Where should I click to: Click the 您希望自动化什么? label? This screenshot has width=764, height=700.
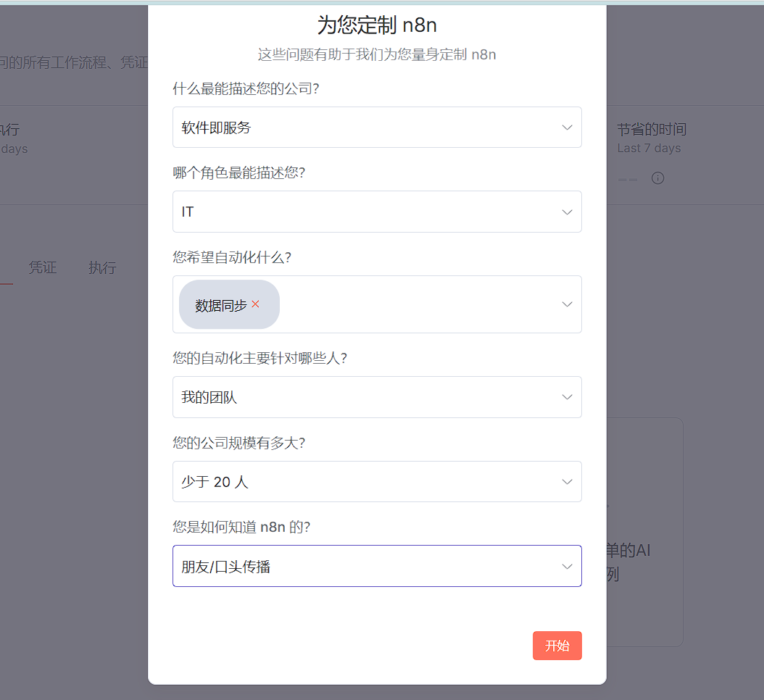coord(232,257)
